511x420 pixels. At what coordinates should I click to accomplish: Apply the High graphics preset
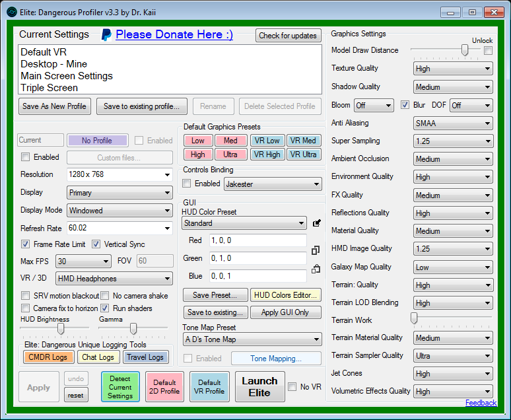pyautogui.click(x=198, y=155)
